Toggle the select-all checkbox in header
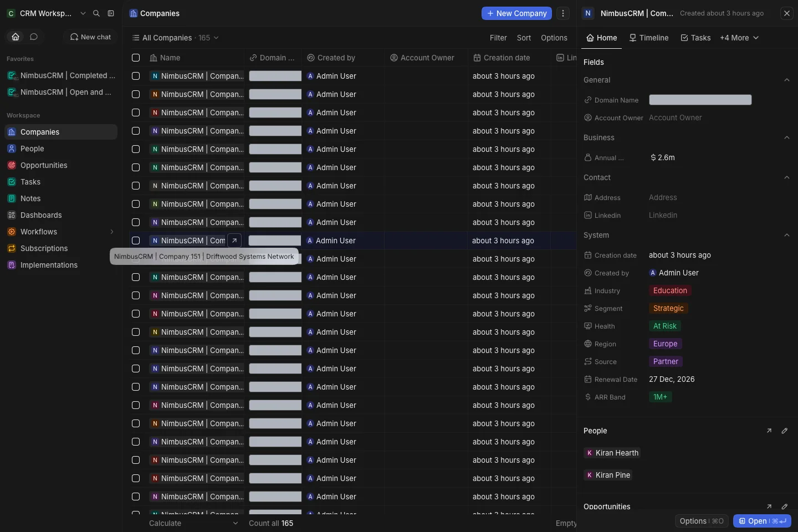This screenshot has height=532, width=798. (136, 58)
